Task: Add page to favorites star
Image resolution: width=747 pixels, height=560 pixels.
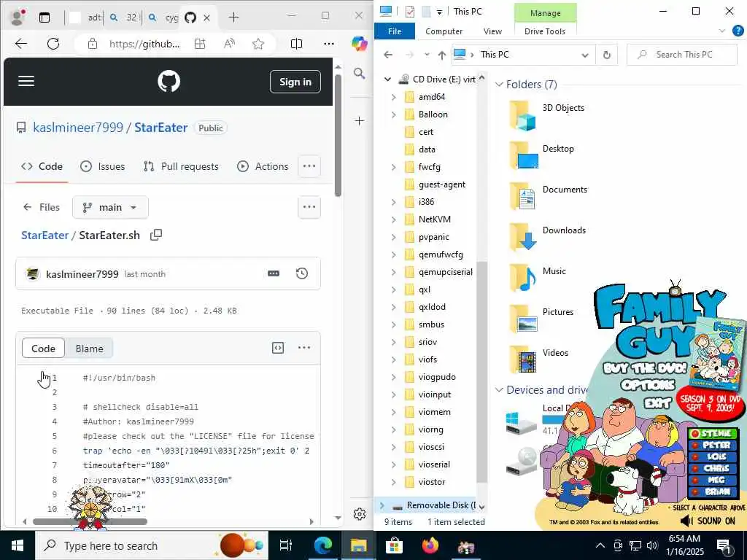Action: [x=258, y=44]
